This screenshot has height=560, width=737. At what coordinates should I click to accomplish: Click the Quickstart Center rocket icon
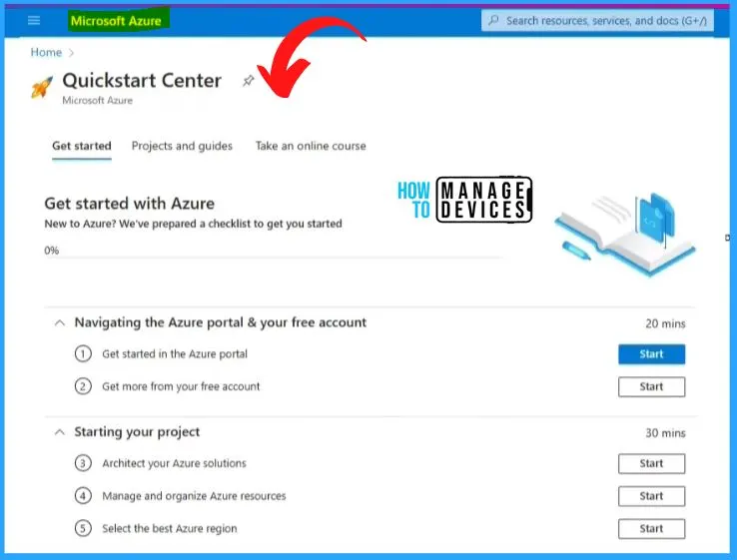click(x=42, y=88)
